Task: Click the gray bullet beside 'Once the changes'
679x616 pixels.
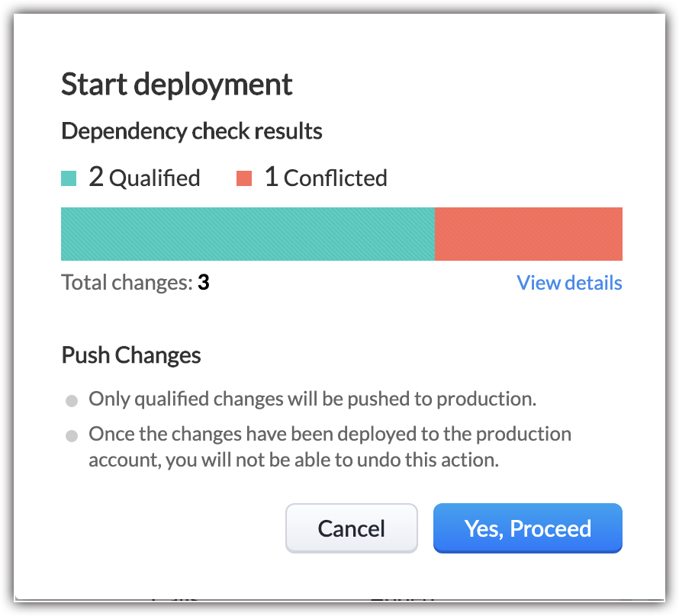Action: pyautogui.click(x=72, y=436)
